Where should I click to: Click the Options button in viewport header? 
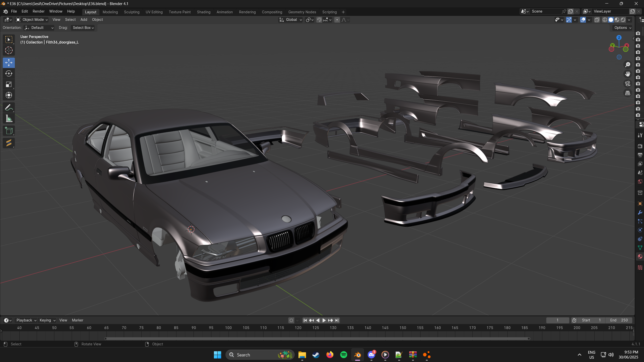pyautogui.click(x=623, y=28)
